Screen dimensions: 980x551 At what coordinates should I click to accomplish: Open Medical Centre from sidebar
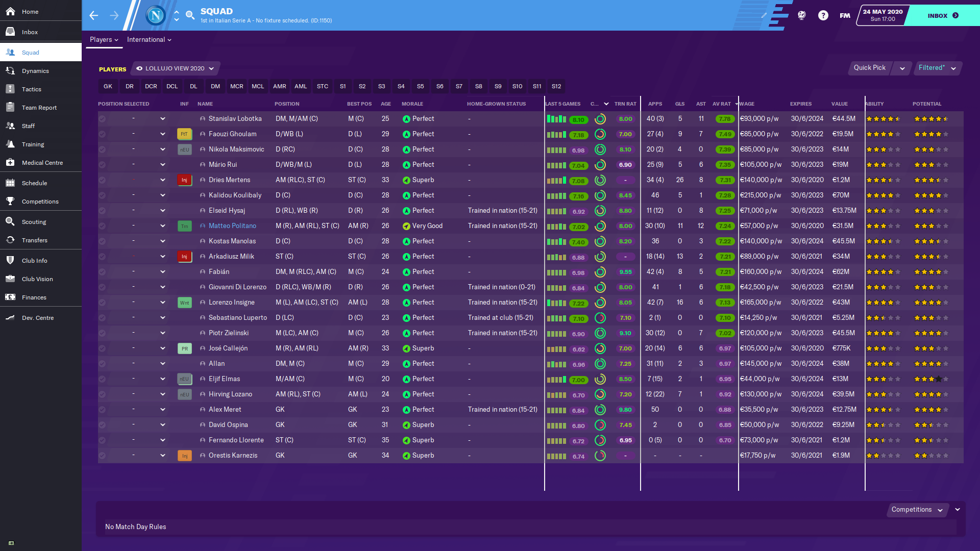[42, 163]
